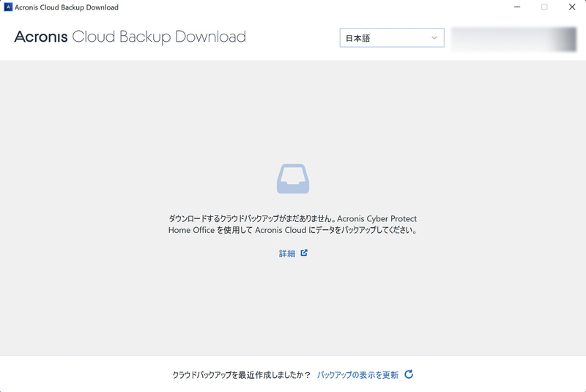The height and width of the screenshot is (392, 586).
Task: Click バックアップの表示を更新 link
Action: (x=357, y=375)
